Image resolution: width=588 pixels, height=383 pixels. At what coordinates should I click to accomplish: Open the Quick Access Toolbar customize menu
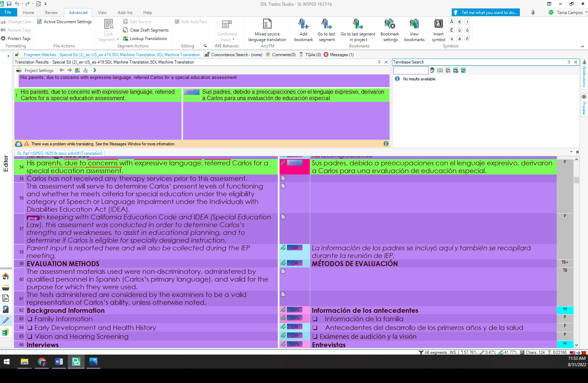[46, 4]
